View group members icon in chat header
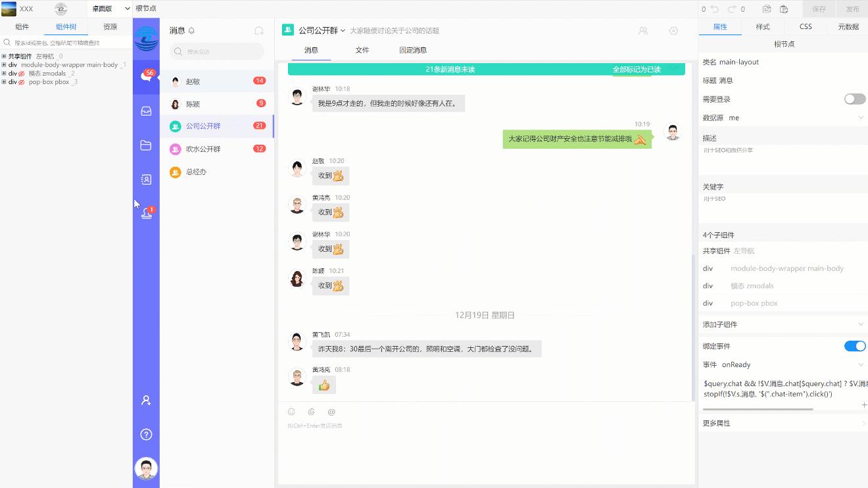The height and width of the screenshot is (488, 868). click(x=643, y=31)
